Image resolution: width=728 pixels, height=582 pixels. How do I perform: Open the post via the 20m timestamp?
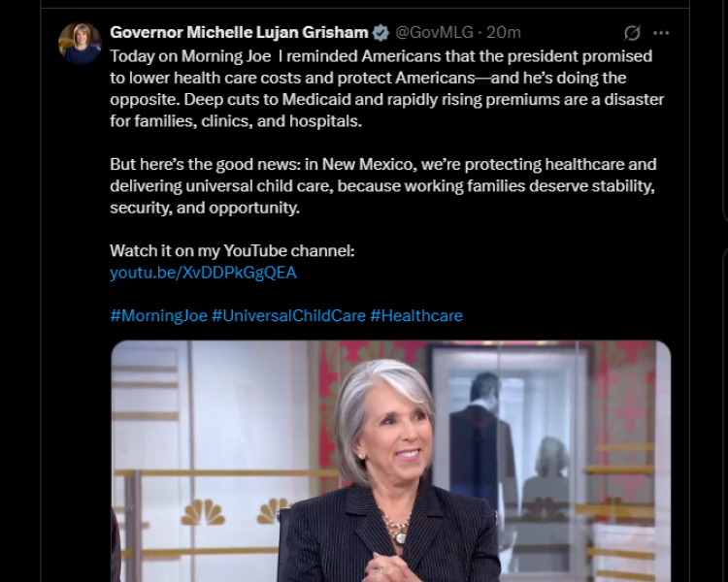tap(504, 33)
